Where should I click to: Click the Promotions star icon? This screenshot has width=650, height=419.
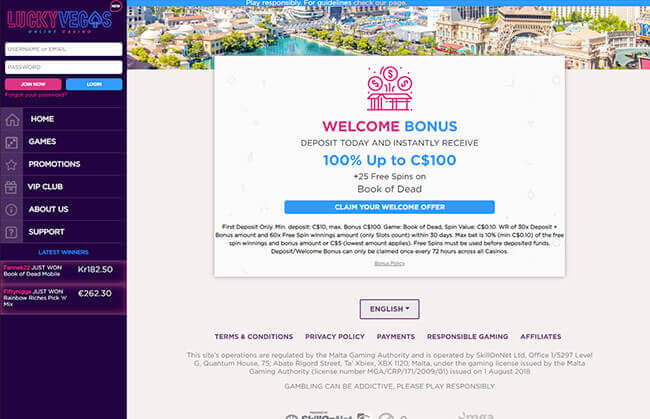pos(11,165)
